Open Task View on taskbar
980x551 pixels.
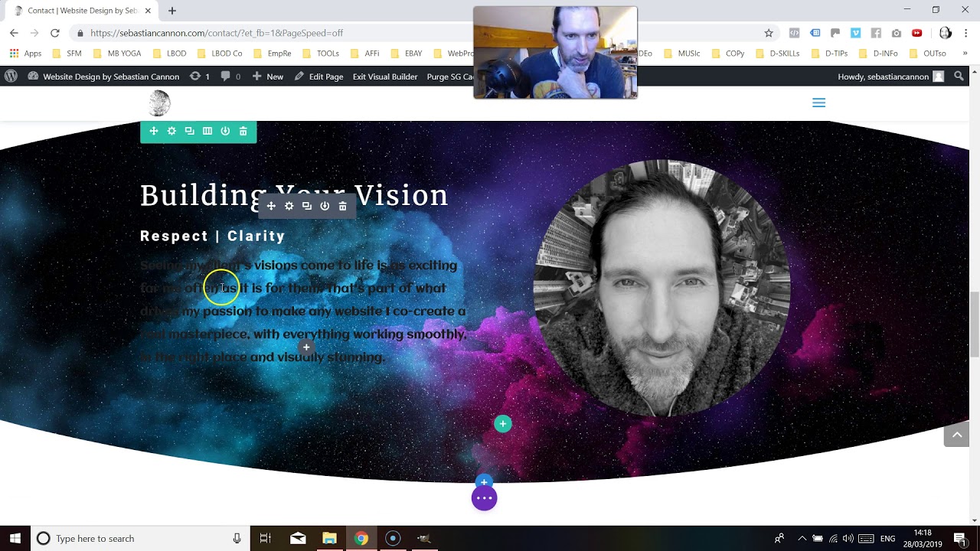coord(266,539)
